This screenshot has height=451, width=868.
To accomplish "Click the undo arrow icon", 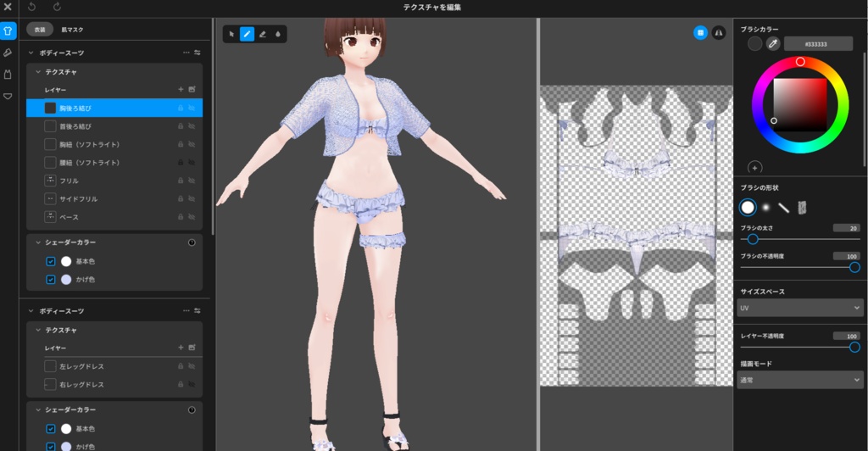I will point(32,7).
